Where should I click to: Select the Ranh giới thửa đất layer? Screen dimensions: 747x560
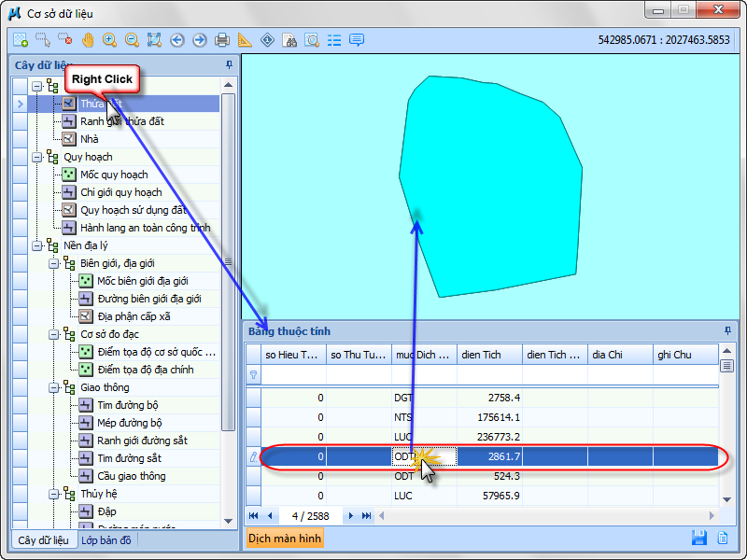coord(121,121)
